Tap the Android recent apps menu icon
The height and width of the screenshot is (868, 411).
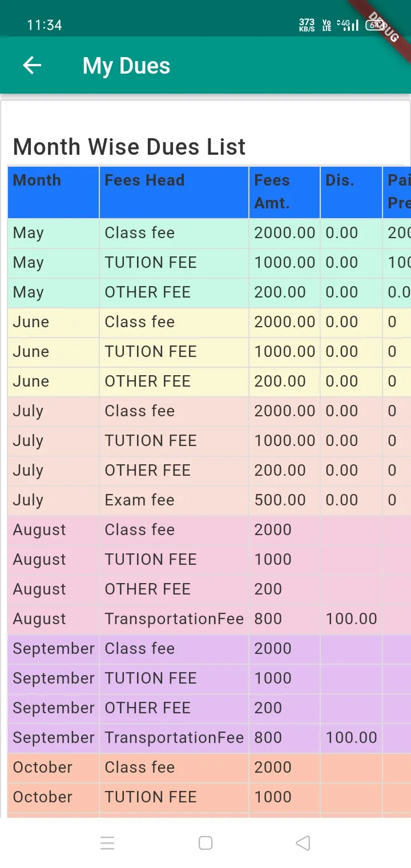[107, 843]
